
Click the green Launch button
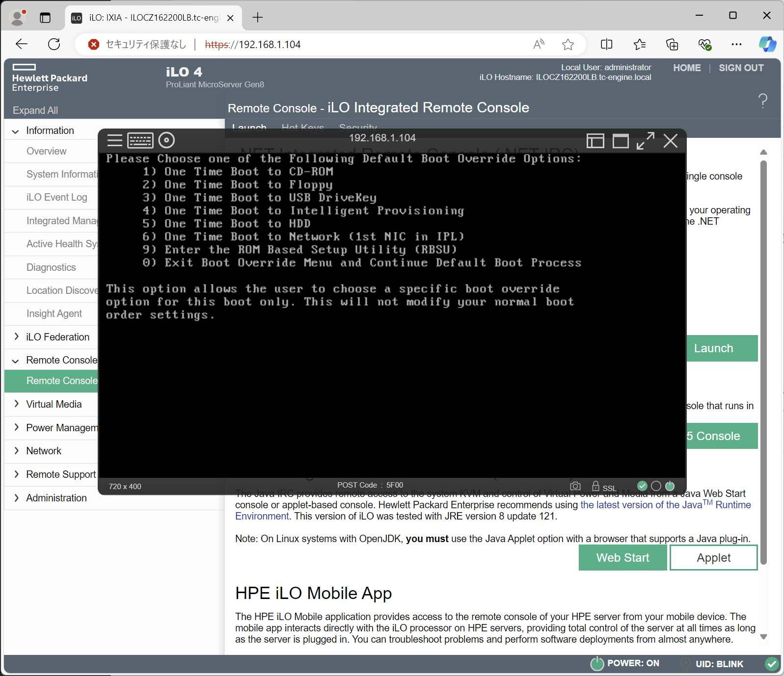[x=722, y=348]
